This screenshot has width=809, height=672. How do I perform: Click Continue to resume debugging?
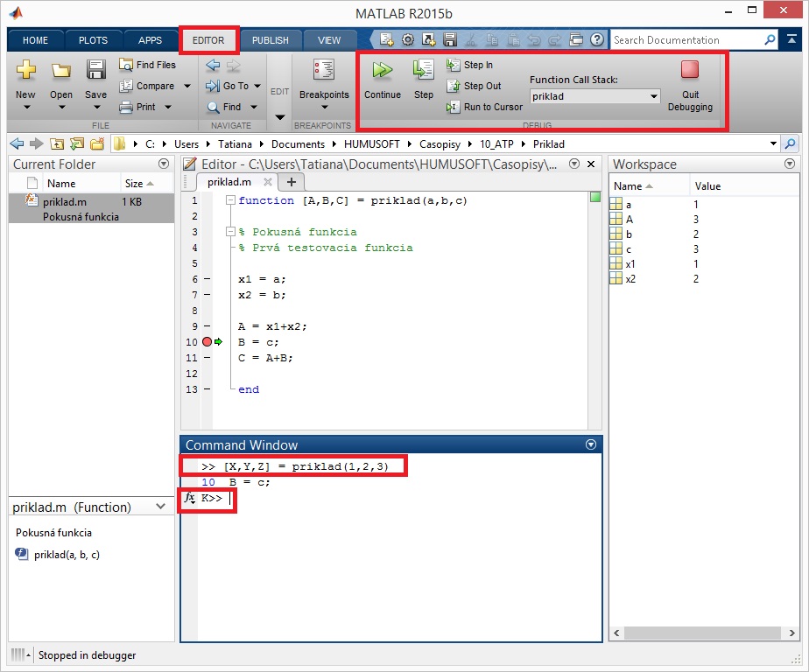[383, 80]
